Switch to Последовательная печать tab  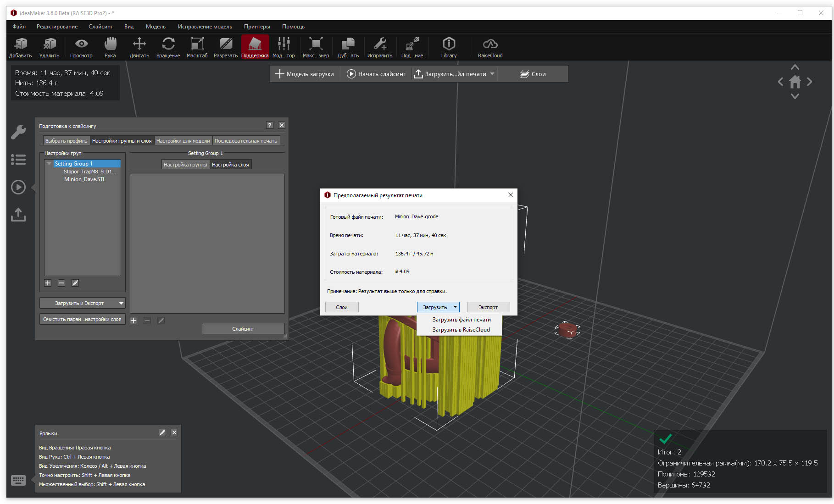tap(246, 141)
